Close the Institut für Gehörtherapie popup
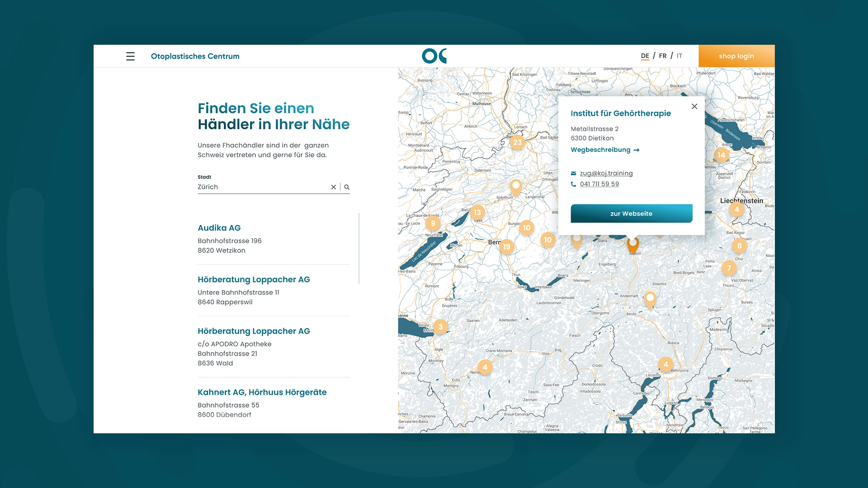The width and height of the screenshot is (868, 488). (x=694, y=107)
